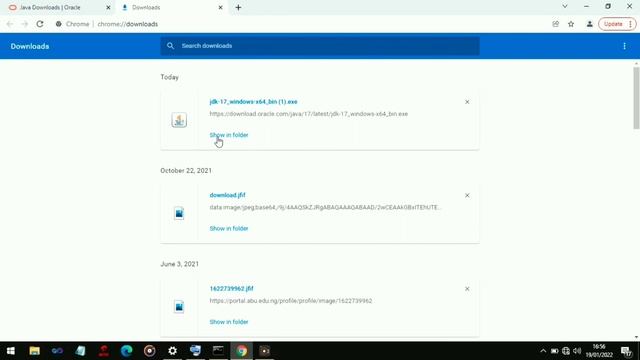
Task: Open a new browser tab
Action: pos(238,7)
